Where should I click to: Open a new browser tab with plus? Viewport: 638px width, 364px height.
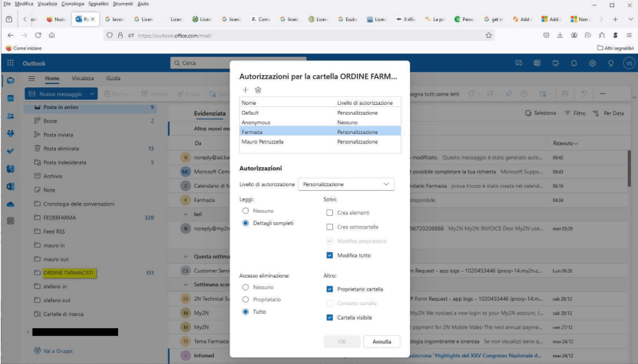pos(616,19)
